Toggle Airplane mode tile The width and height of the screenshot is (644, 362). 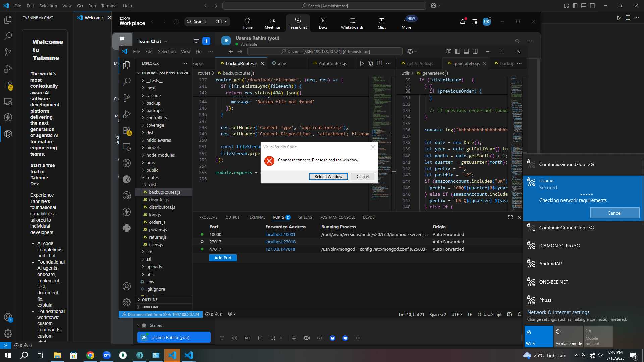tap(569, 337)
